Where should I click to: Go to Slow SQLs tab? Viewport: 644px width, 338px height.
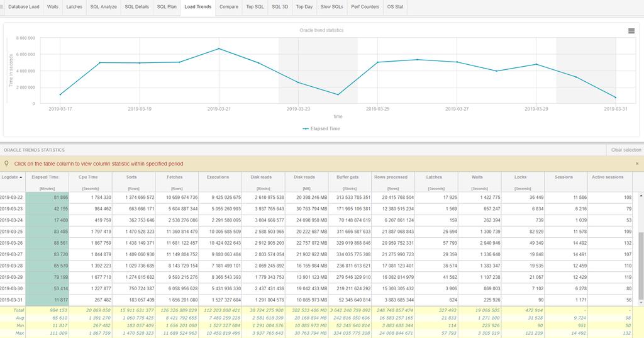[332, 7]
